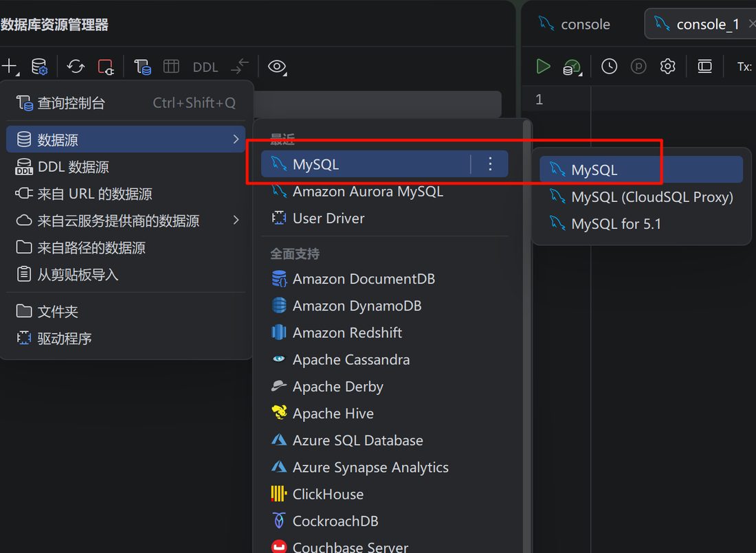Select 从剪贴板导入 menu item
Screen dimensions: 756x553
pyautogui.click(x=126, y=275)
